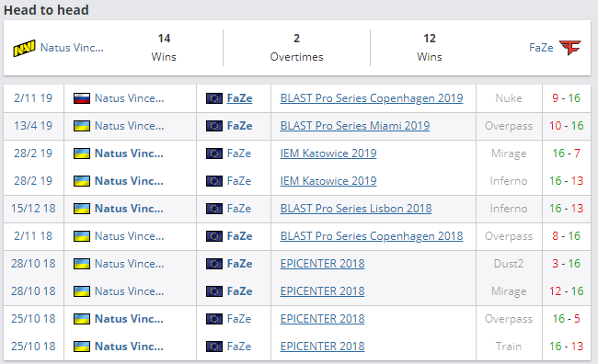Click underlined FaZe in the 2/11 19 row

[239, 98]
